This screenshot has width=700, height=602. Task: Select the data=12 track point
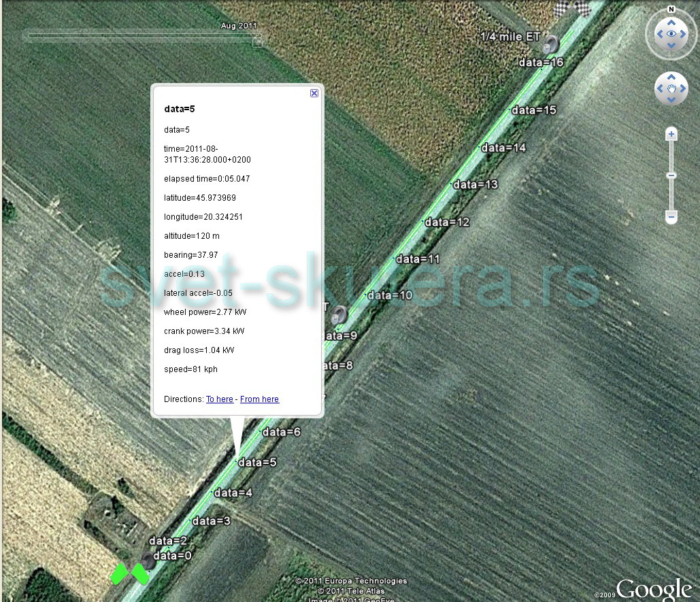tap(447, 222)
